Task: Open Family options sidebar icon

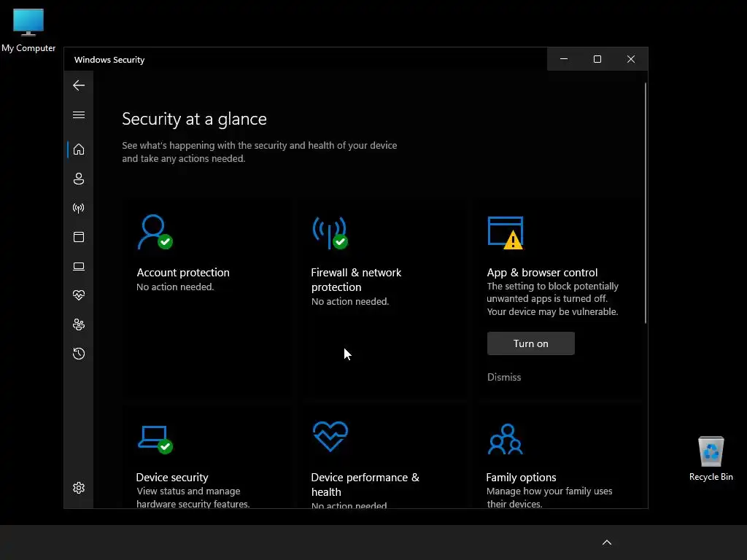Action: (x=79, y=324)
